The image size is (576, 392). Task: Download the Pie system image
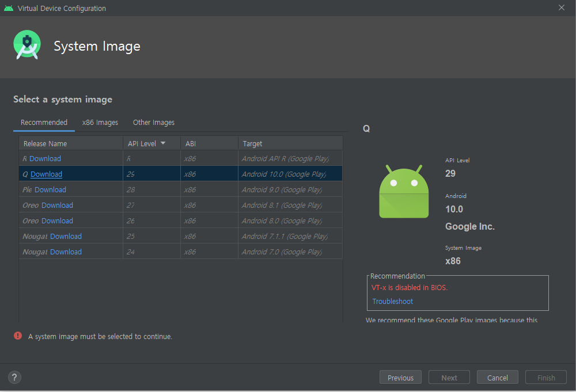pyautogui.click(x=50, y=190)
